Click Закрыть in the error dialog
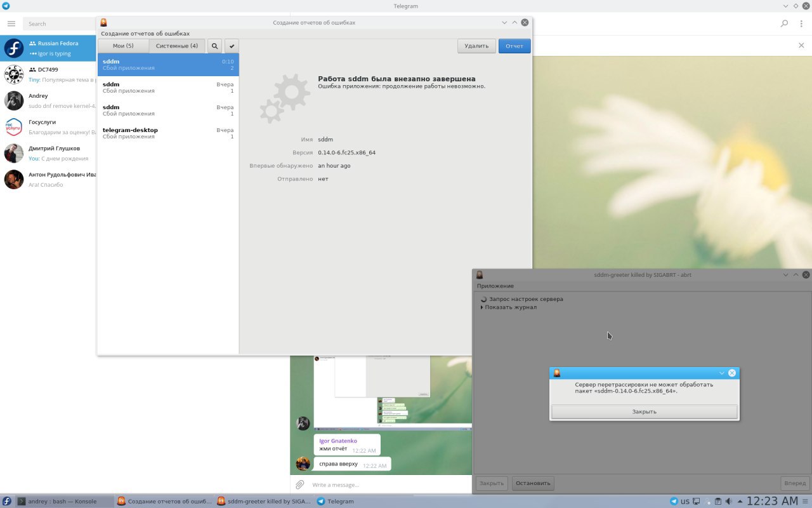The width and height of the screenshot is (812, 508). tap(645, 411)
